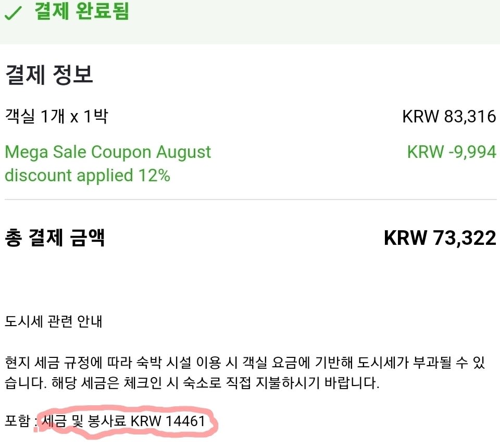Click the divider line above total
Viewport: 500px width, 448px height.
tap(251, 200)
